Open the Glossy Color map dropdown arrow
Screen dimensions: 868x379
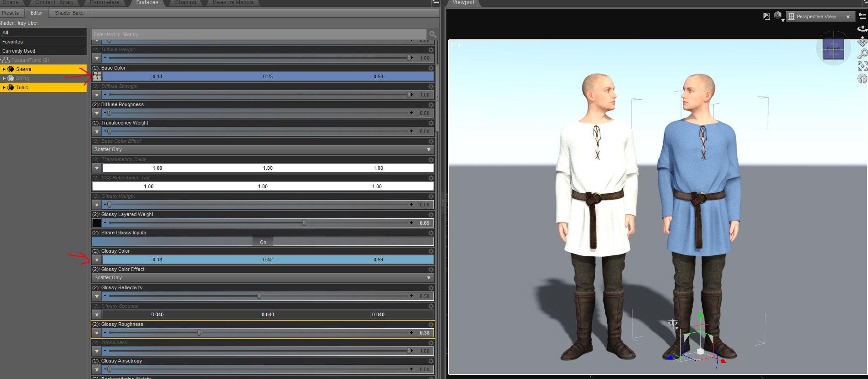pyautogui.click(x=97, y=260)
